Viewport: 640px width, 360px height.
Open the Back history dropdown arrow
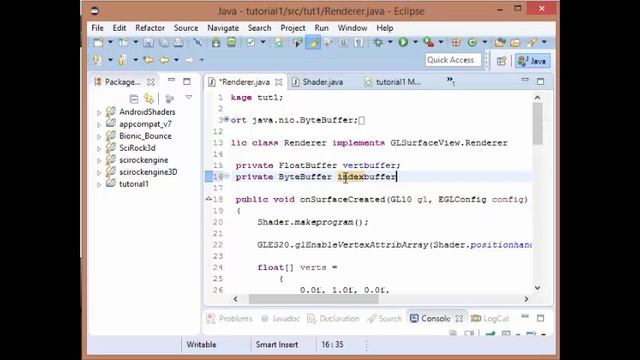(176, 60)
